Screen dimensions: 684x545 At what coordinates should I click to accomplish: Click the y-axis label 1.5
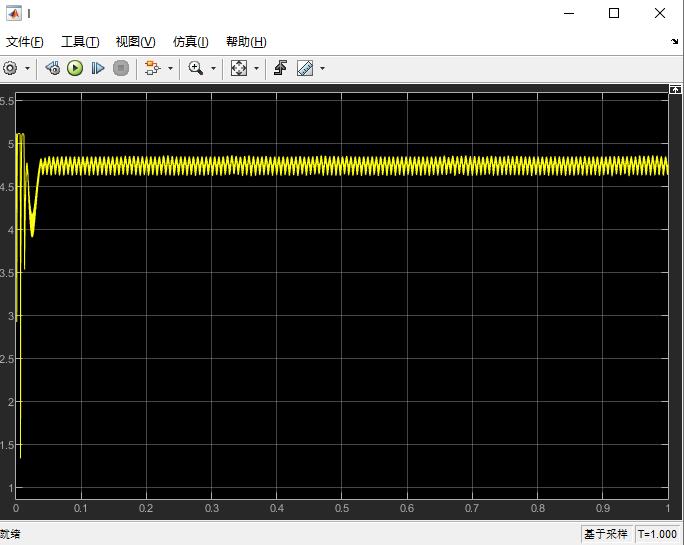pyautogui.click(x=7, y=445)
